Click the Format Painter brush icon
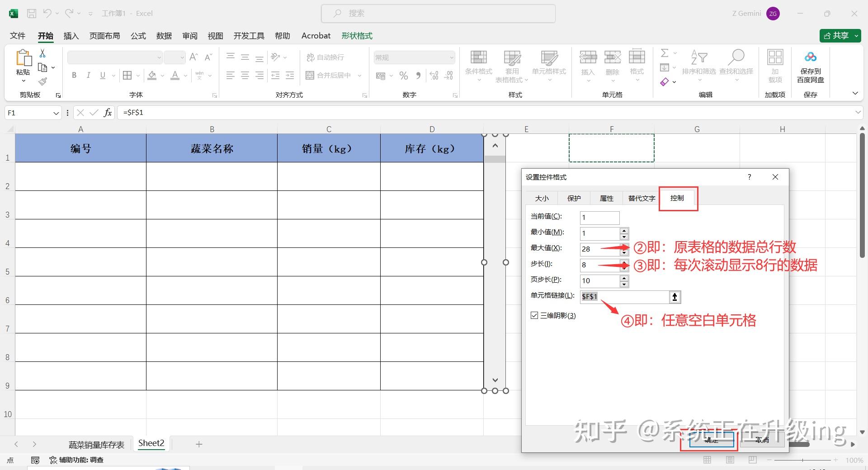The image size is (868, 470). point(43,81)
